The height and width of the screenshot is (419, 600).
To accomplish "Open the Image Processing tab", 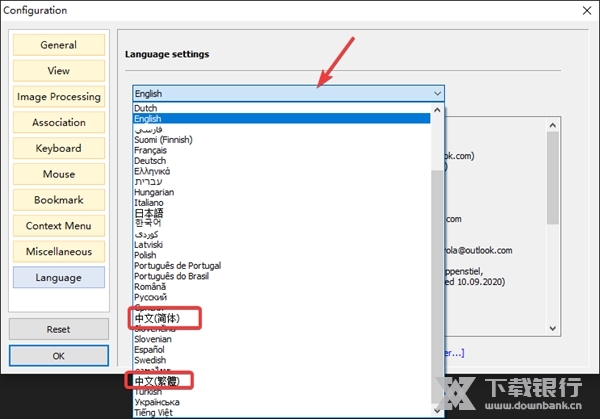I will (x=59, y=97).
